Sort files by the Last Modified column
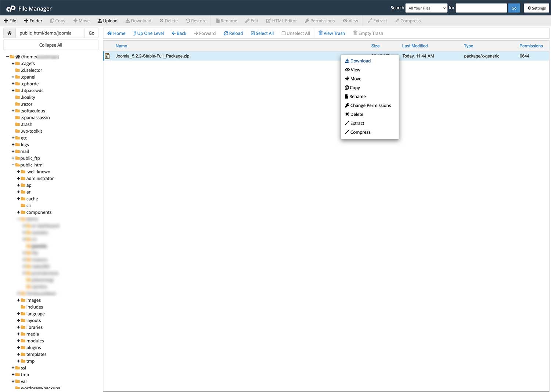 pyautogui.click(x=415, y=46)
